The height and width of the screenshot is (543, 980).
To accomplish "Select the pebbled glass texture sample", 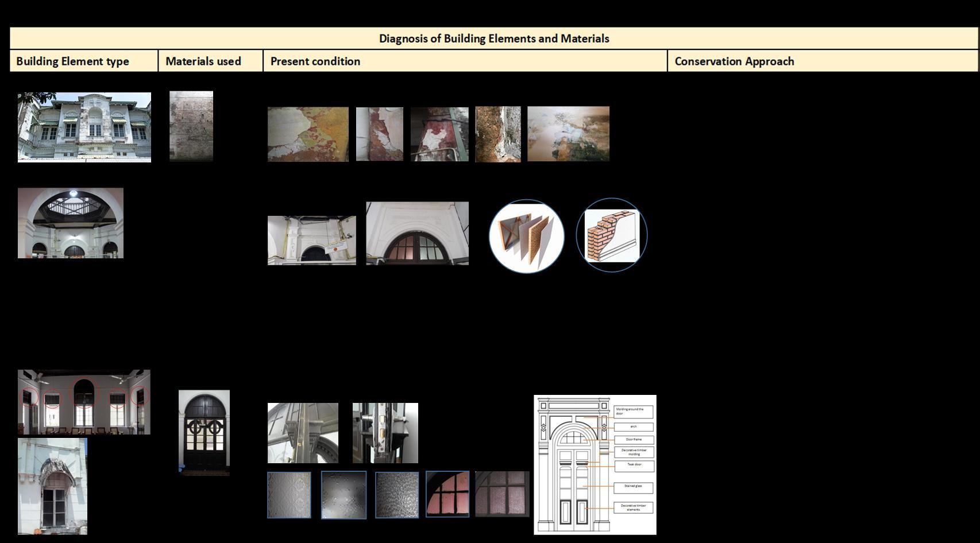I will (x=397, y=495).
